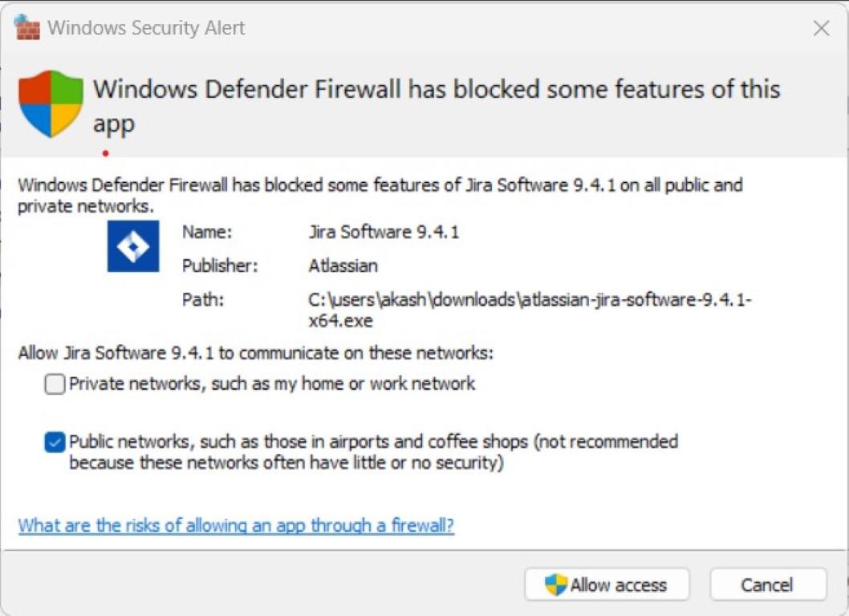Image resolution: width=849 pixels, height=616 pixels.
Task: Enable the Private networks checkbox
Action: pyautogui.click(x=55, y=384)
